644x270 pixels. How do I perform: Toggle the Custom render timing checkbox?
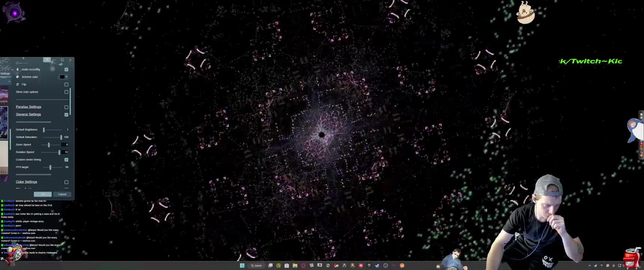[x=66, y=159]
